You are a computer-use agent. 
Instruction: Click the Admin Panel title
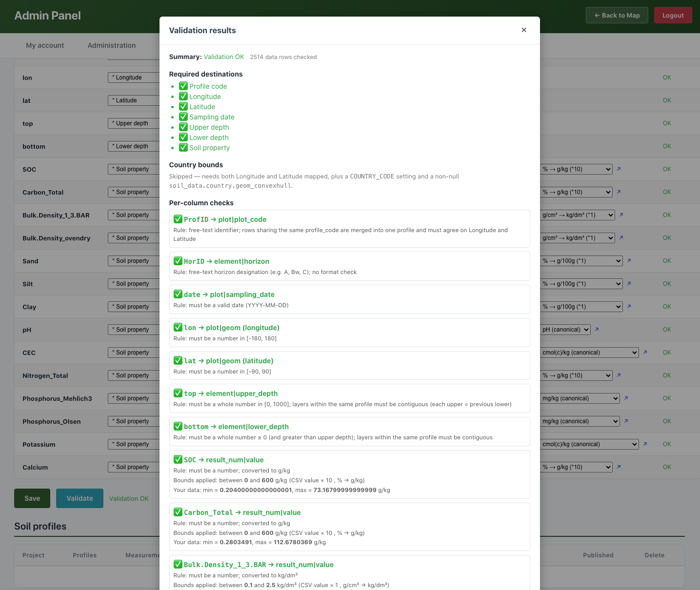(x=47, y=16)
